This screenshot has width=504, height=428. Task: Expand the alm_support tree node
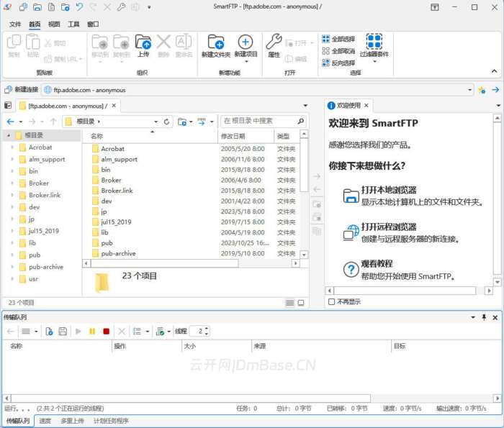[12, 159]
